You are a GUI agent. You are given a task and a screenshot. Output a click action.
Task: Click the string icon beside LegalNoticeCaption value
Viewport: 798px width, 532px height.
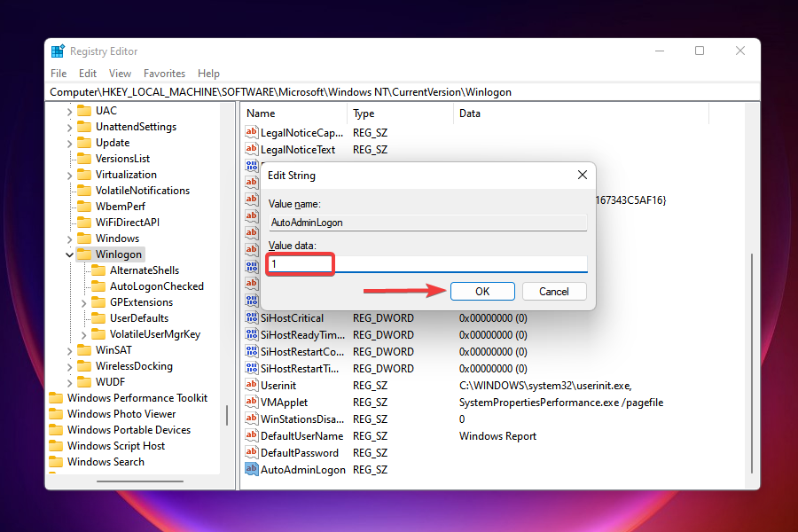point(252,132)
